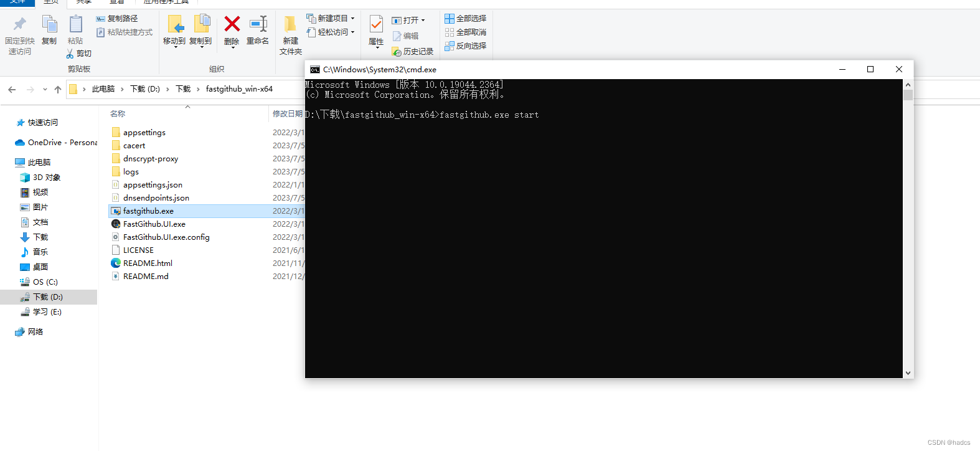Select OS (C:) drive in the sidebar

[39, 282]
